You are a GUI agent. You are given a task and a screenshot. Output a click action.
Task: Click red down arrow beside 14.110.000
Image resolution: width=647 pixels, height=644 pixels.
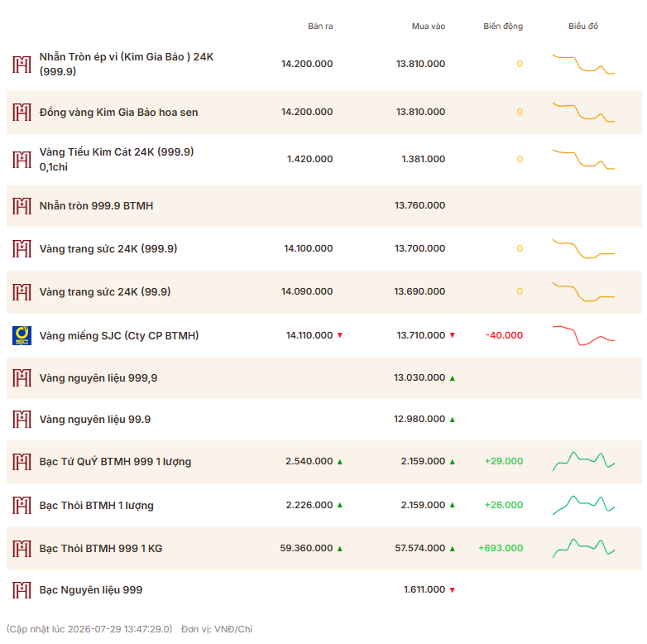pyautogui.click(x=340, y=335)
